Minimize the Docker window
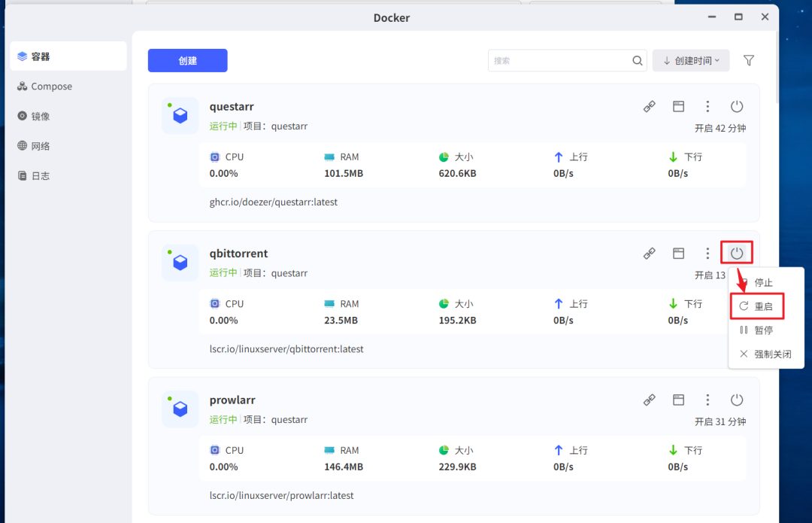The height and width of the screenshot is (523, 812). [712, 17]
